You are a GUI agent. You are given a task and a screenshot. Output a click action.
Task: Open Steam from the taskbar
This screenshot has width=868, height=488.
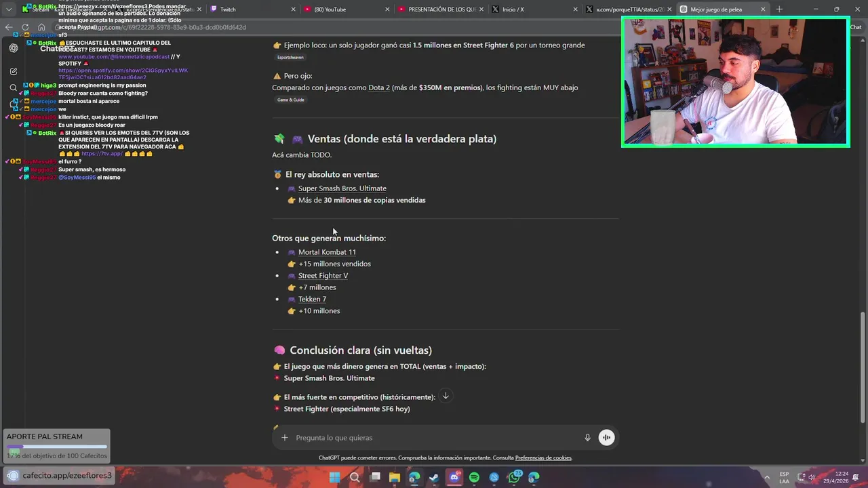pyautogui.click(x=434, y=477)
